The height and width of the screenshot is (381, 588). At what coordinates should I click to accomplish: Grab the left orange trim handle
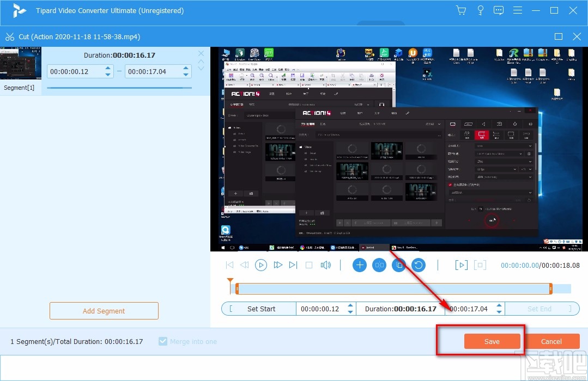(237, 288)
